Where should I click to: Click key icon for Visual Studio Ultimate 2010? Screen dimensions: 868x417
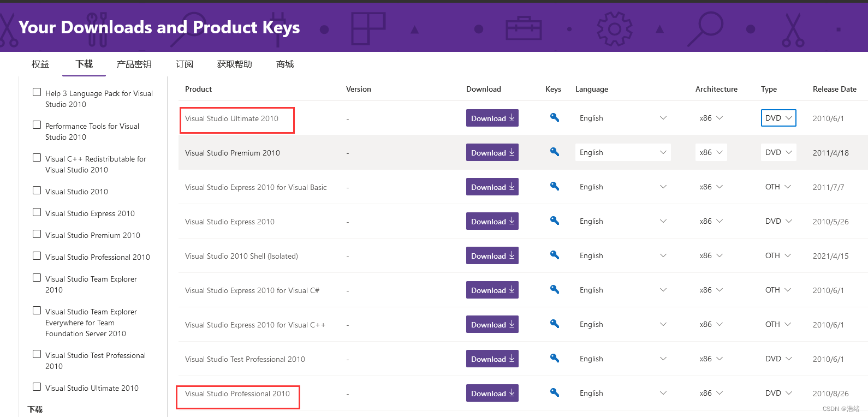(554, 117)
